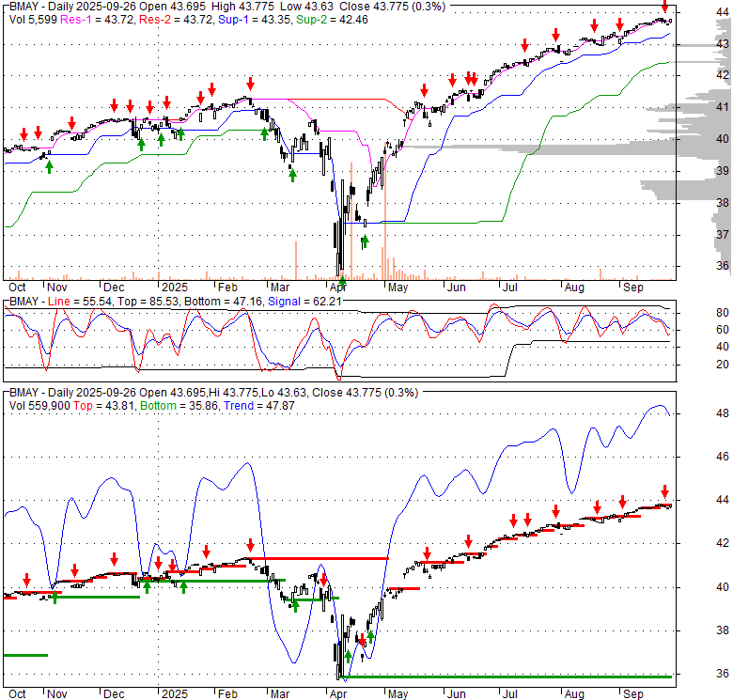This screenshot has width=733, height=700.
Task: Click the 44 price level on top chart
Action: point(723,12)
